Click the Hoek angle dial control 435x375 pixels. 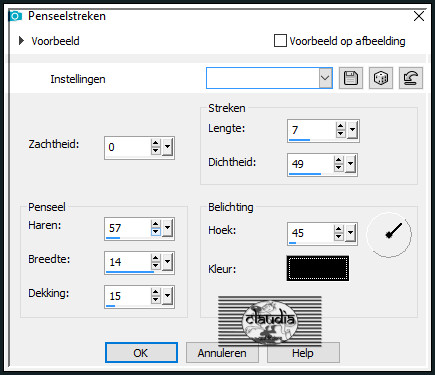point(389,235)
